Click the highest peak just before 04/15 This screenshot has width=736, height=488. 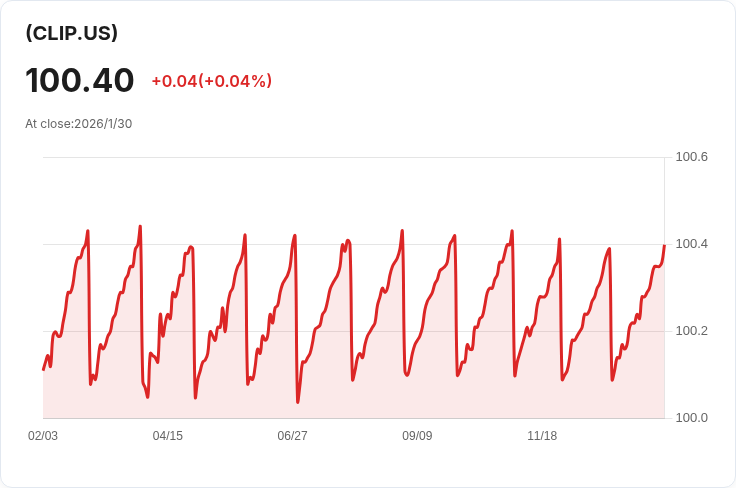click(140, 226)
